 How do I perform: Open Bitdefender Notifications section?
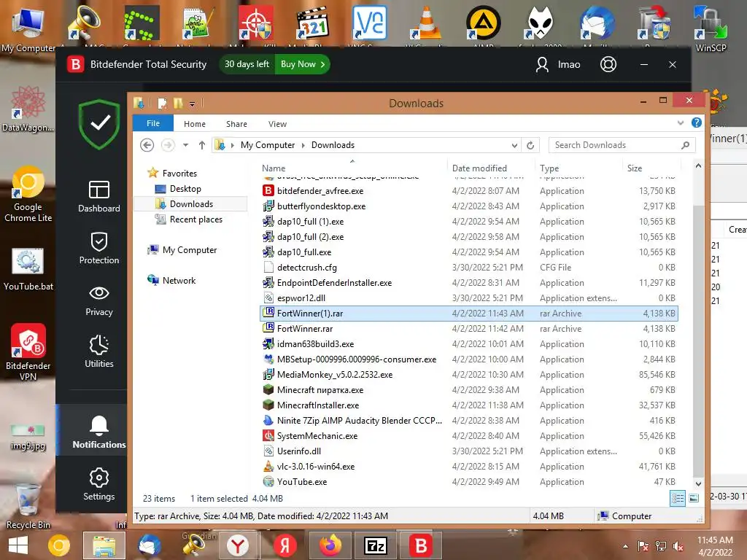[98, 432]
